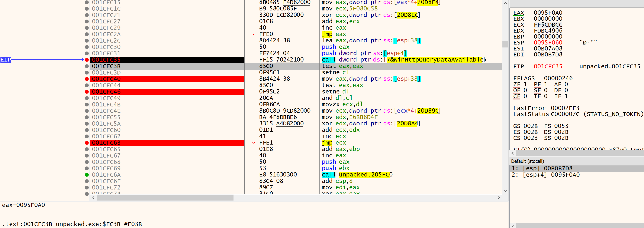This screenshot has height=228, width=644.
Task: Click disassembly vertical scrollbar down arrow
Action: click(506, 191)
